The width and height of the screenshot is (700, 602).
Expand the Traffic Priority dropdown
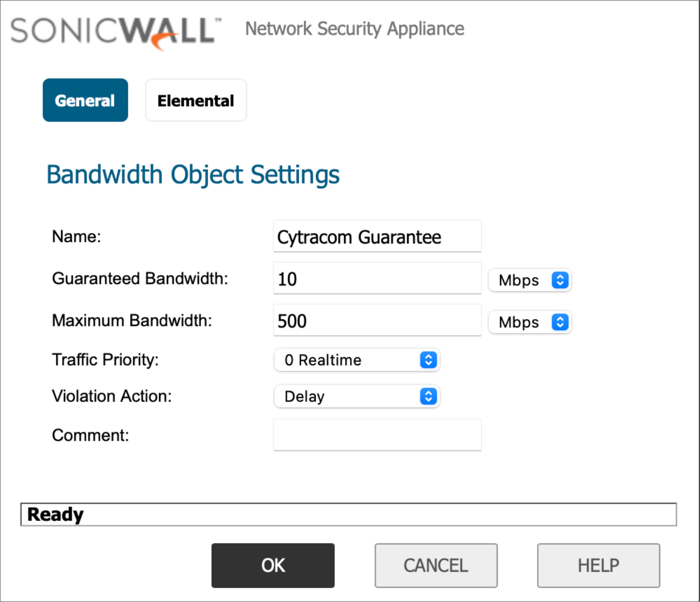click(357, 360)
